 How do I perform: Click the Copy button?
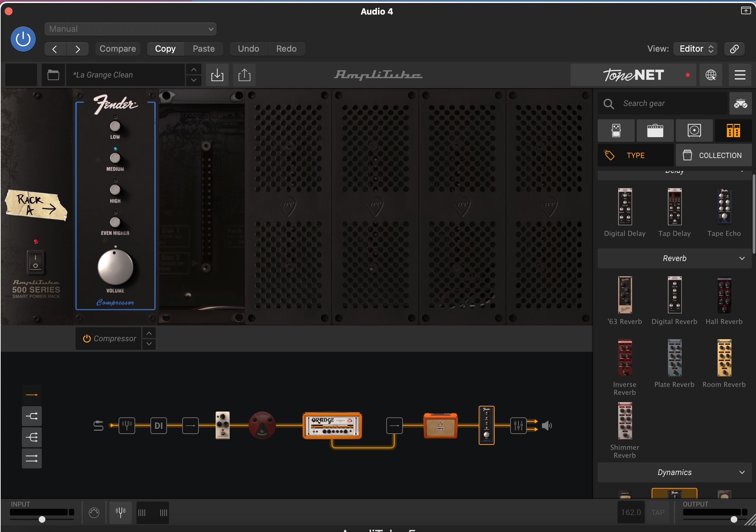coord(165,49)
